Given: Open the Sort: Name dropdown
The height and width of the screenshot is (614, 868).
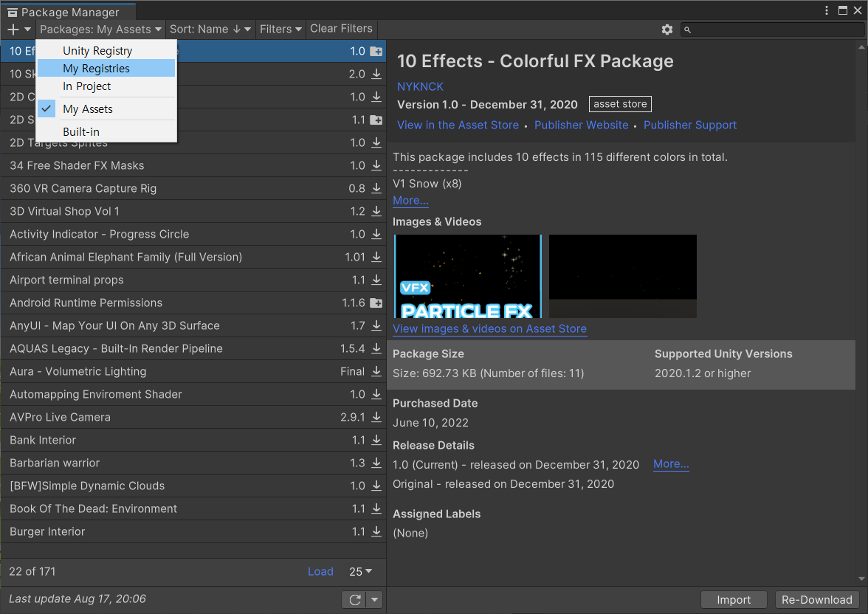Looking at the screenshot, I should pos(210,29).
